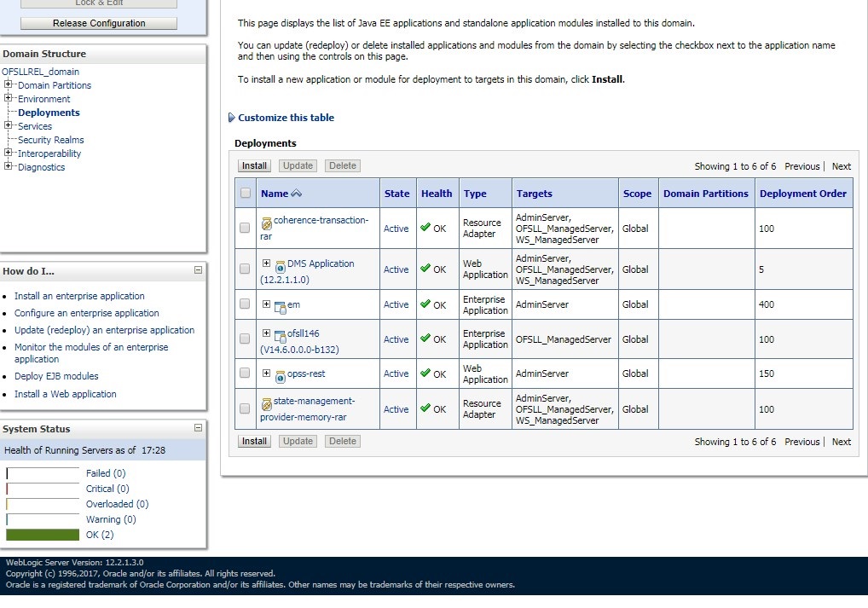
Task: Click the state-management-provider-memory-rar icon
Action: tap(266, 403)
